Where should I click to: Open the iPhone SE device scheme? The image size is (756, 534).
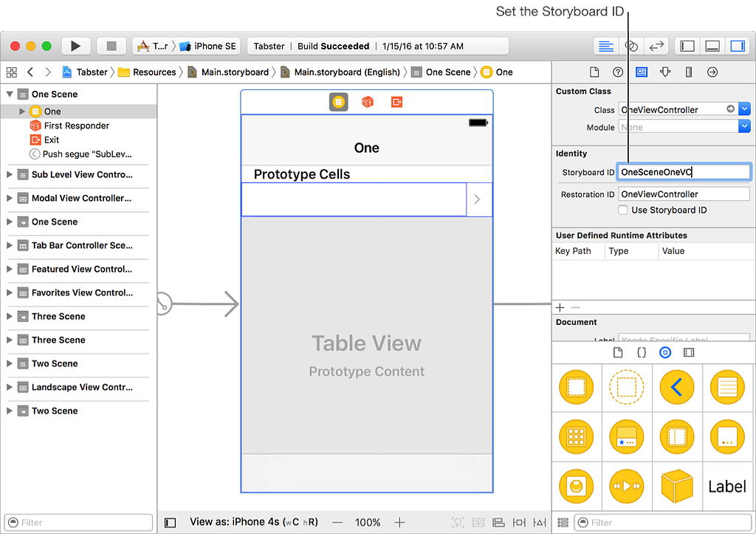[207, 47]
